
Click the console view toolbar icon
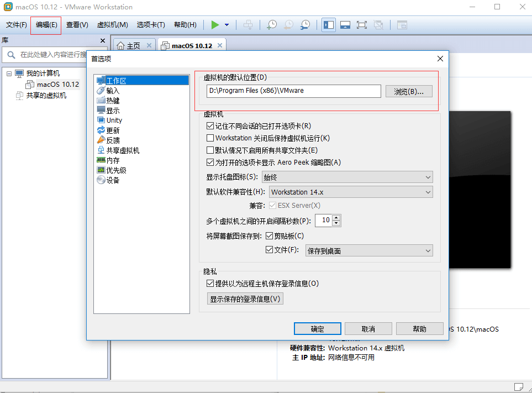[x=402, y=25]
